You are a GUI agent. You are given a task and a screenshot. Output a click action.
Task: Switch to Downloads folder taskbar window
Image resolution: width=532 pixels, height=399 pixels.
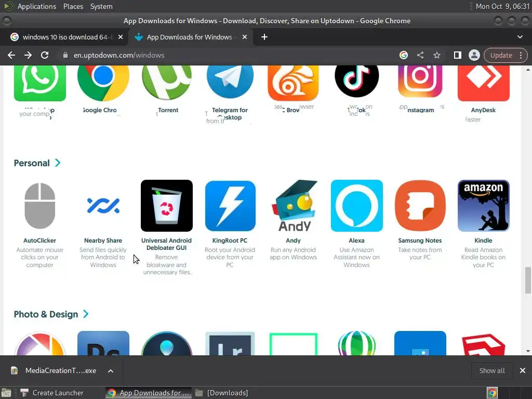pyautogui.click(x=222, y=393)
